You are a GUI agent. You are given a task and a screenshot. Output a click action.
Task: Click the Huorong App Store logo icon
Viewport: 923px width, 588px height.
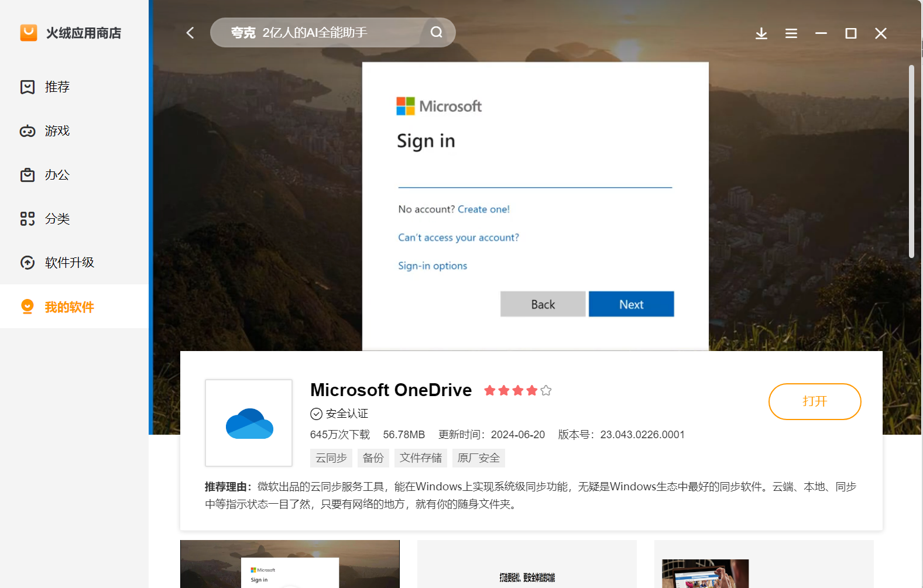pyautogui.click(x=29, y=33)
